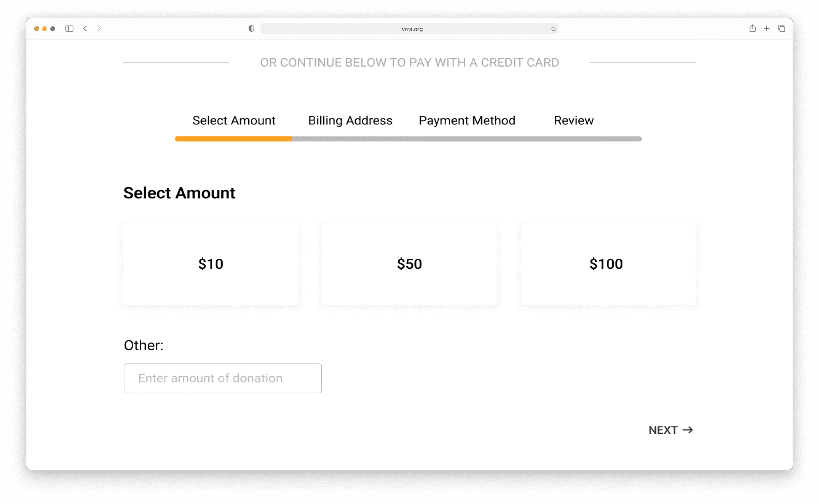
Task: Click the browser privacy shield icon
Action: coord(252,29)
